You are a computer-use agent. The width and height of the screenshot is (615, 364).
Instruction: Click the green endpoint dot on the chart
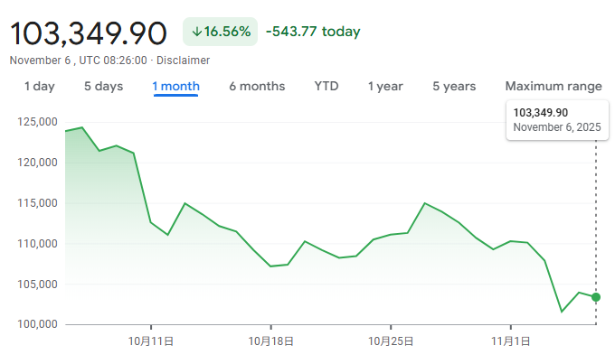595,297
